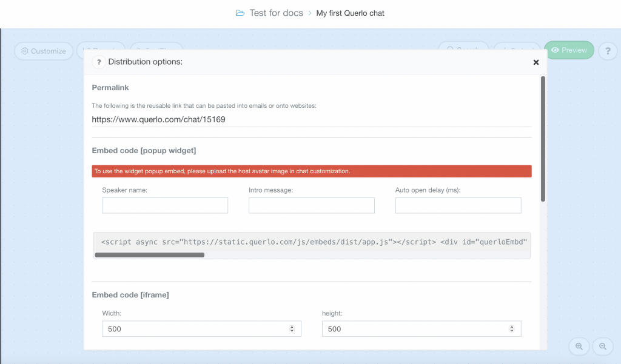
Task: Click the Embed code [popup widget] heading
Action: pos(144,151)
